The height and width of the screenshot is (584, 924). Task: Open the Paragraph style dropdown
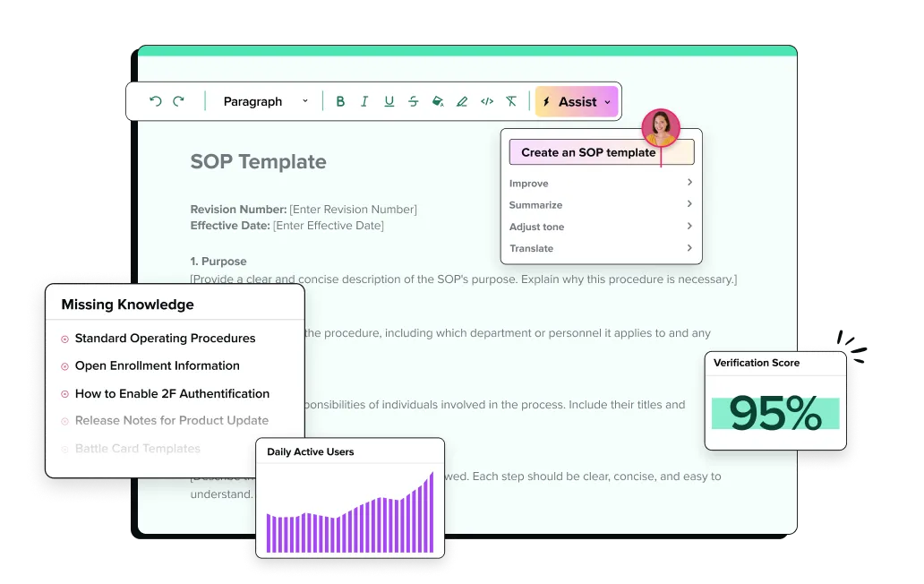coord(264,101)
